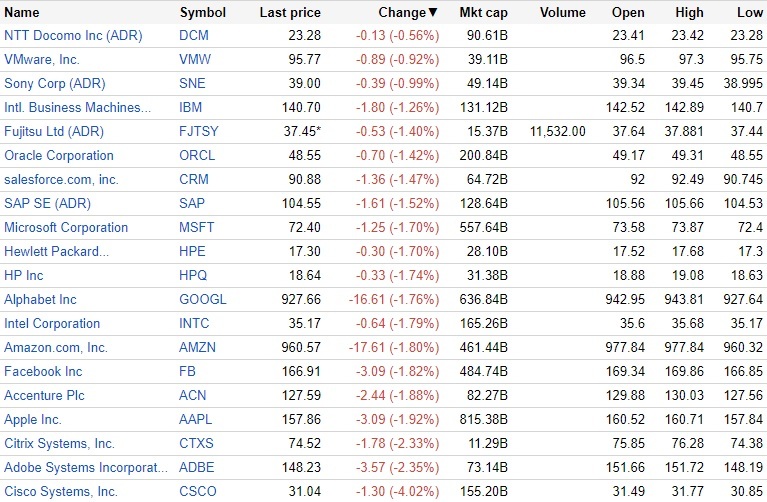The height and width of the screenshot is (502, 767).
Task: Open Facebook Inc company page
Action: (43, 372)
